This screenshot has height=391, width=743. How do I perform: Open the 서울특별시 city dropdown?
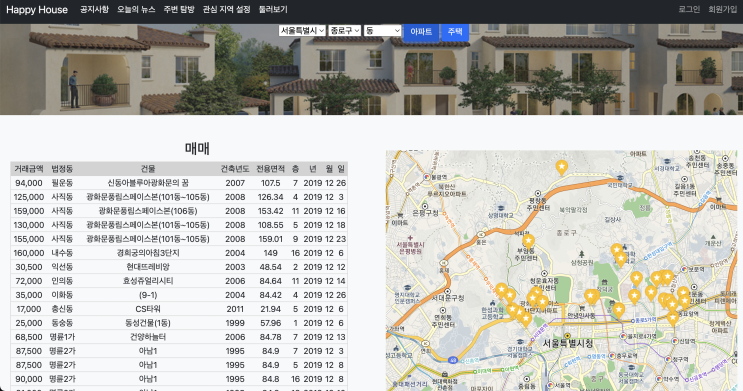[302, 30]
